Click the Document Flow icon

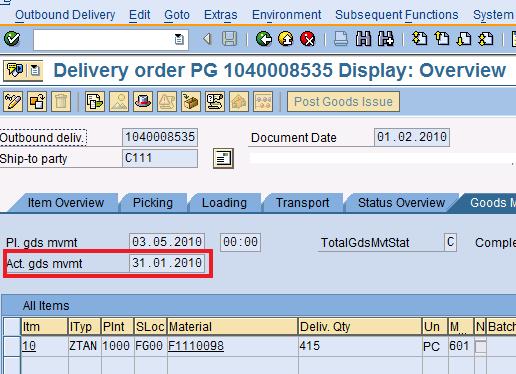(x=95, y=102)
